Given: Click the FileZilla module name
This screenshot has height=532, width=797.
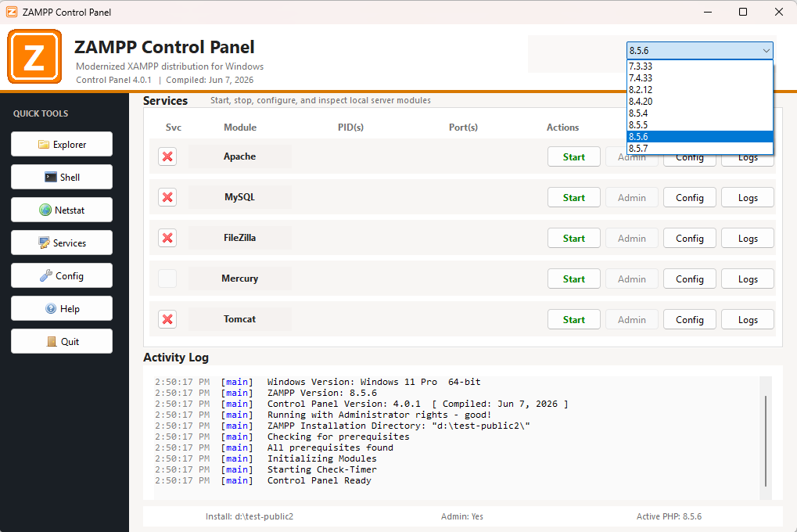Looking at the screenshot, I should click(x=239, y=238).
